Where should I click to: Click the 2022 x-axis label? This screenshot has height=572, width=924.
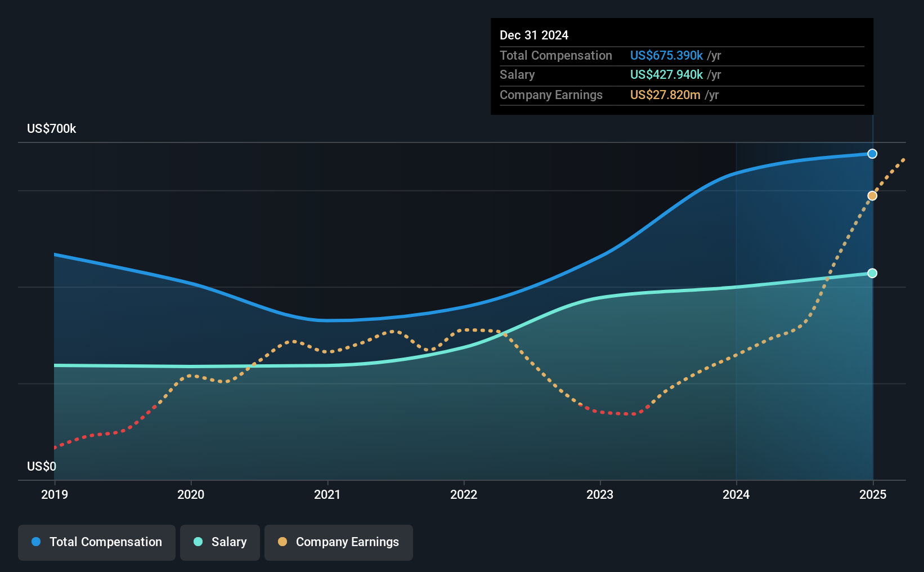(x=464, y=494)
